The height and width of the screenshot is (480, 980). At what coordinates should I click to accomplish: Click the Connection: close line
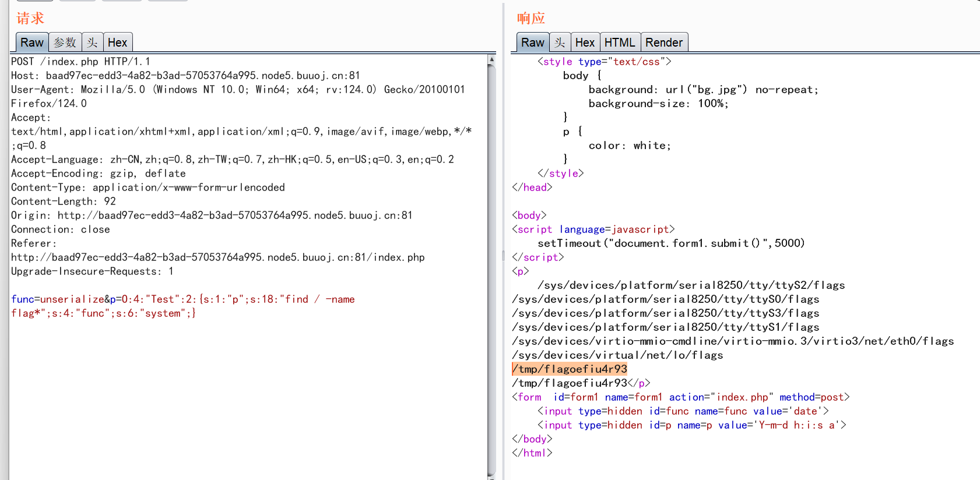point(61,229)
